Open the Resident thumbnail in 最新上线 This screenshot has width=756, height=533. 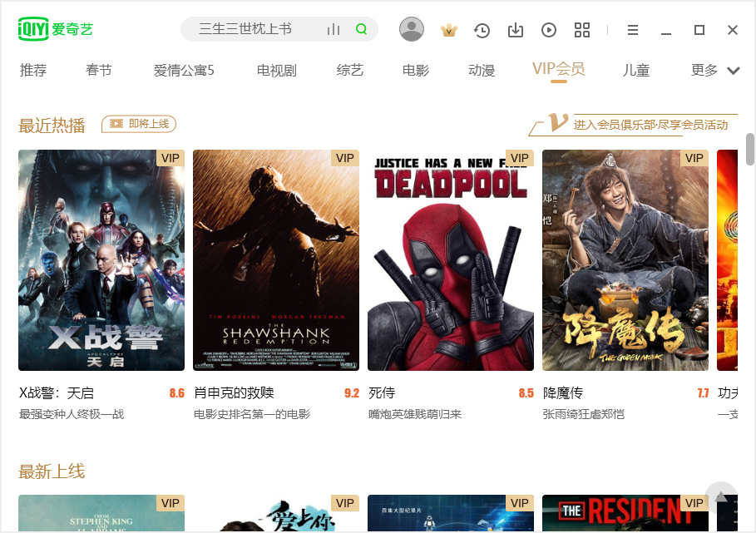click(625, 513)
